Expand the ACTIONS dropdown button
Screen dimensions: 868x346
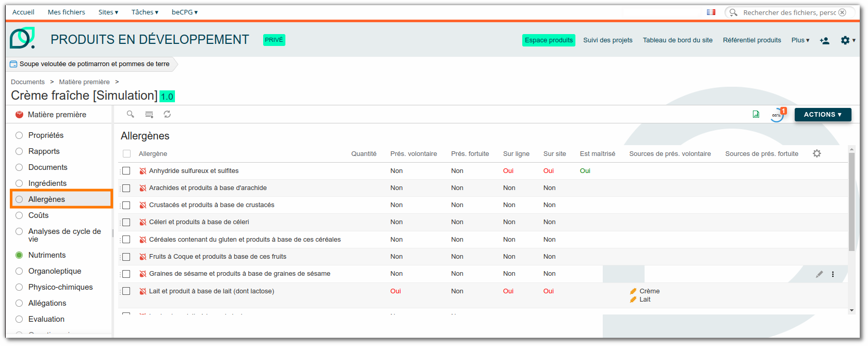point(823,115)
